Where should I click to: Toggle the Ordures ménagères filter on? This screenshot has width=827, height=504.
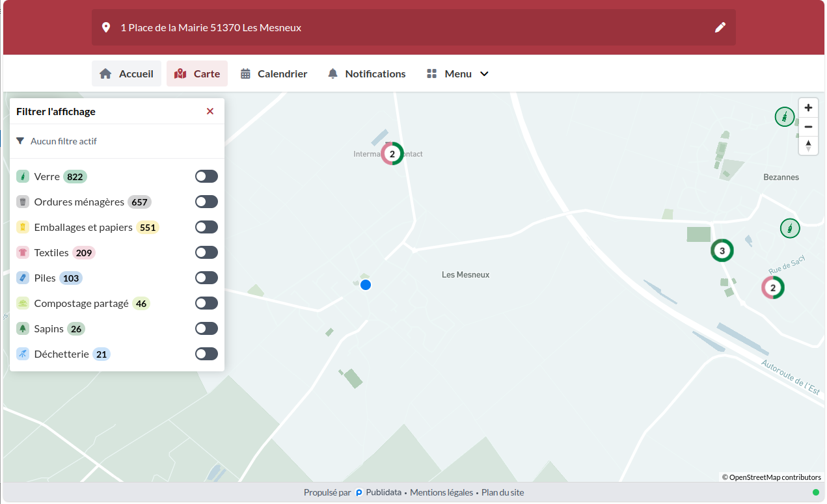(206, 202)
